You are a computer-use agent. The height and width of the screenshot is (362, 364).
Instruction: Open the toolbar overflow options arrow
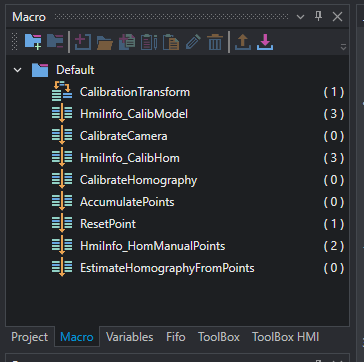point(343,47)
